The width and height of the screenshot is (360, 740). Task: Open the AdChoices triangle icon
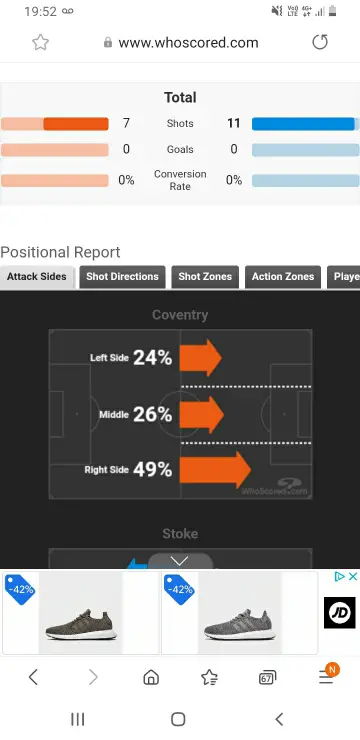[340, 576]
